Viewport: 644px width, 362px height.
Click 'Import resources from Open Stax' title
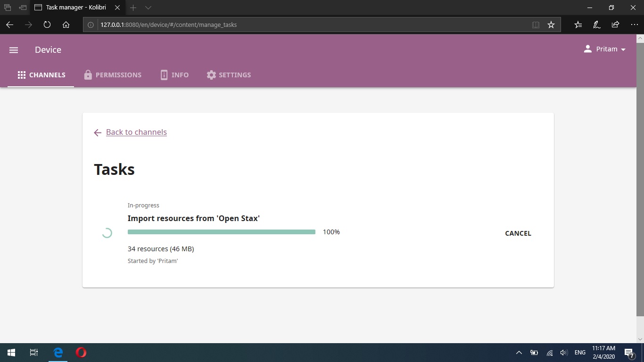194,218
